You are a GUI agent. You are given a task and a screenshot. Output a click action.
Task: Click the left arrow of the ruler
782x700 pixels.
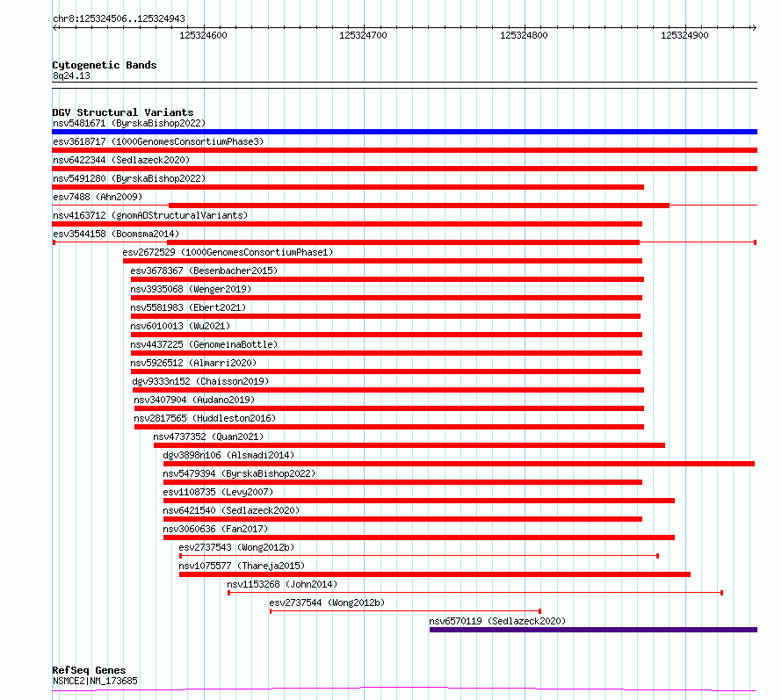coord(55,27)
